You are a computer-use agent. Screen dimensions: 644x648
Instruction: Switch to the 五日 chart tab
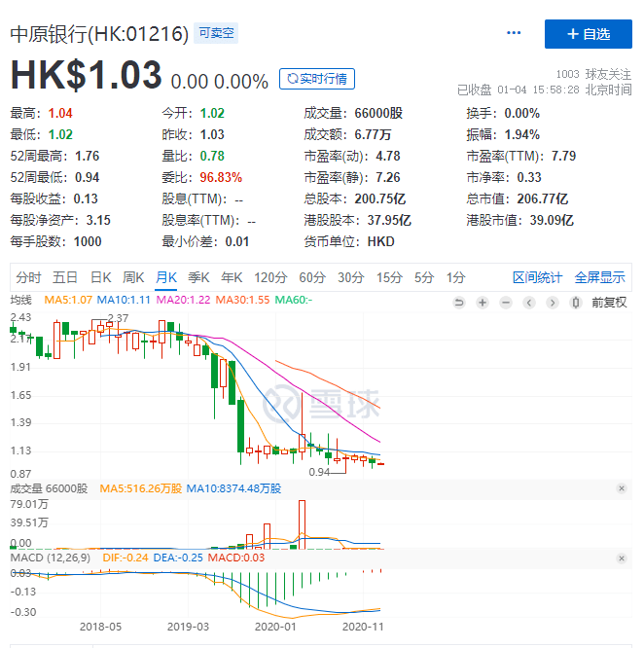coord(65,277)
